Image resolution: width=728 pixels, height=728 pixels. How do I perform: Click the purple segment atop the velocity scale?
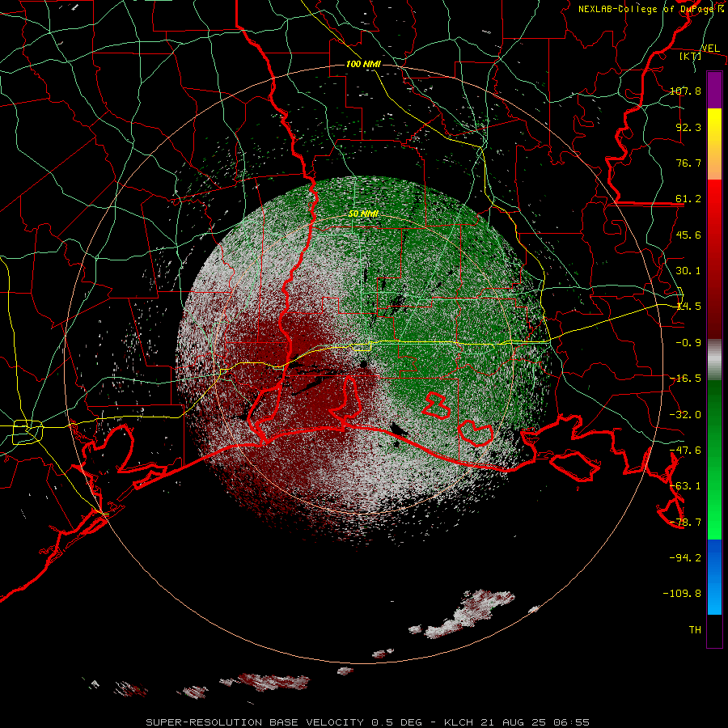[x=714, y=90]
